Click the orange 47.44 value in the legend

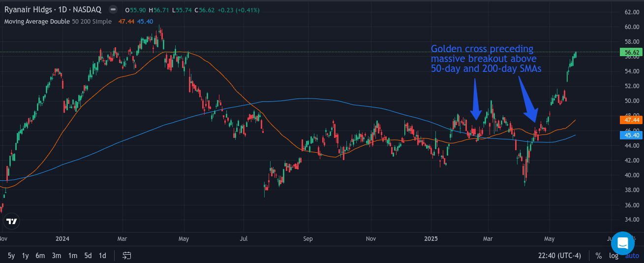pos(126,22)
